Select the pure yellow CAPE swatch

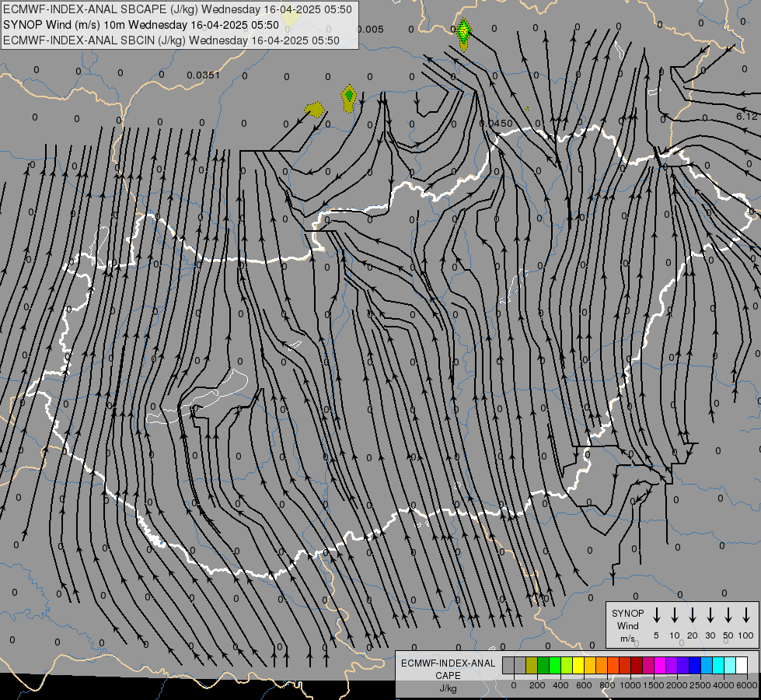click(x=578, y=665)
